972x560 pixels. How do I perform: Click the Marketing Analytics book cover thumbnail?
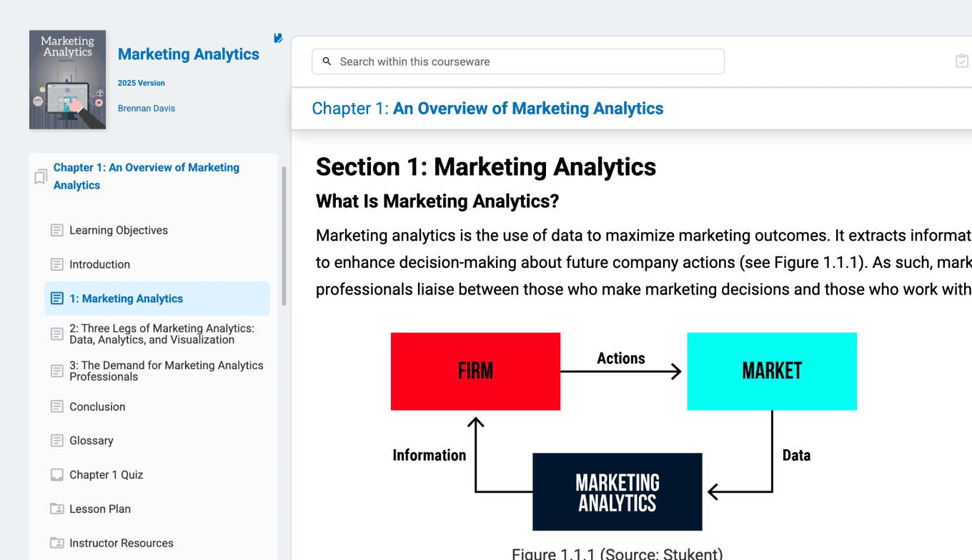tap(67, 79)
